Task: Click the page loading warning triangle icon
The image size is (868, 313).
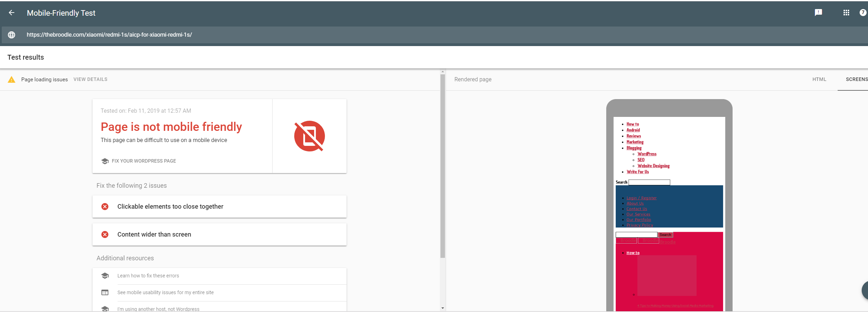Action: point(12,80)
